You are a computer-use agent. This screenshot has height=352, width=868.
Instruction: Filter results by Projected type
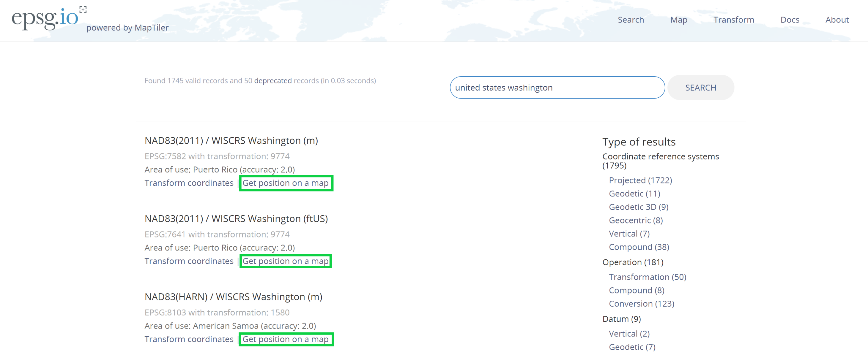tap(640, 180)
